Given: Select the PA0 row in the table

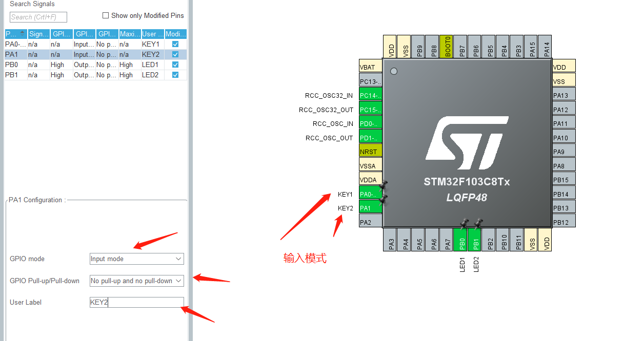Looking at the screenshot, I should click(x=95, y=44).
